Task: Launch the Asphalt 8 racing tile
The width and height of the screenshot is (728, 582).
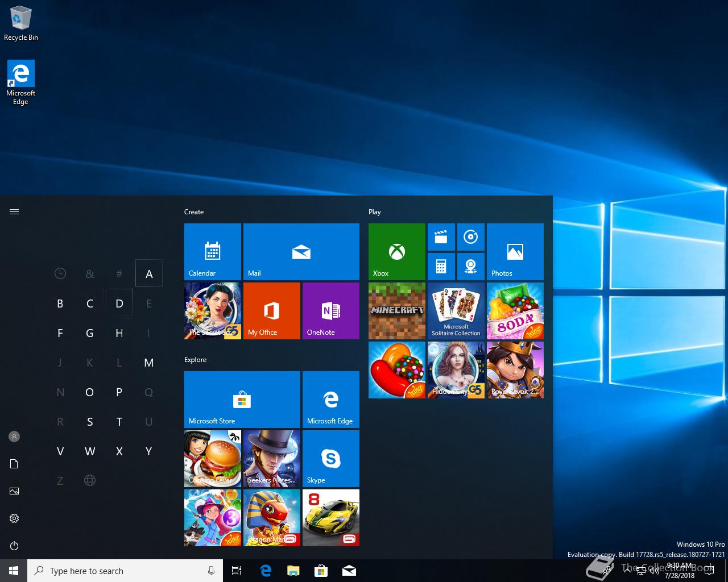Action: (331, 518)
